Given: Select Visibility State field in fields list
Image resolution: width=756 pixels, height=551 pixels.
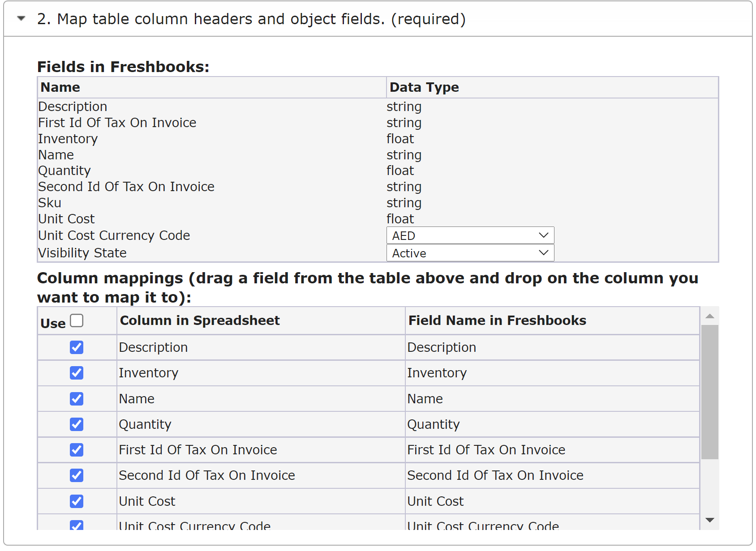Looking at the screenshot, I should click(x=82, y=253).
